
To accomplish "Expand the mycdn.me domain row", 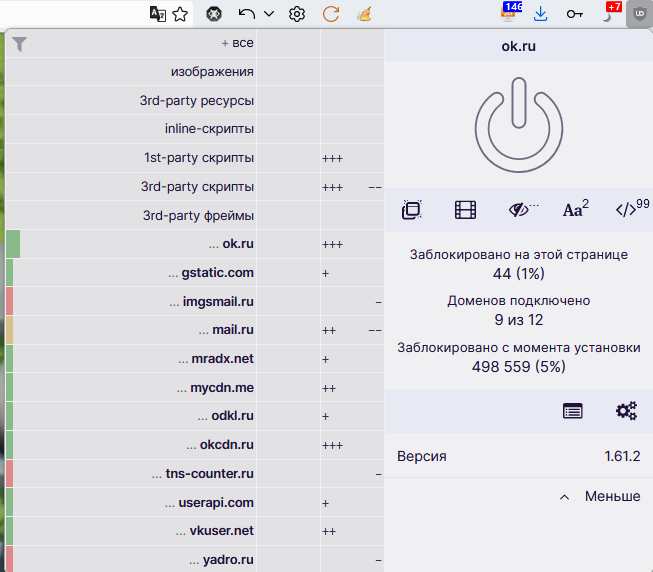I will (x=131, y=388).
